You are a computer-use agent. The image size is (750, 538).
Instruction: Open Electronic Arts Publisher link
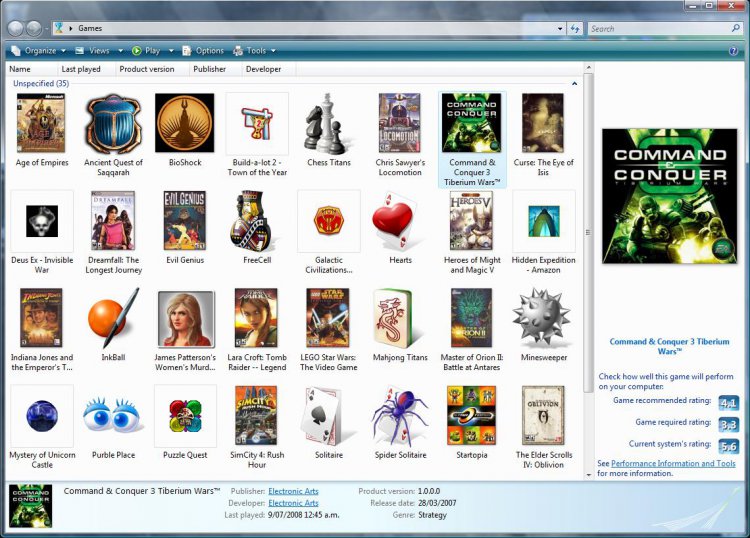tap(293, 491)
